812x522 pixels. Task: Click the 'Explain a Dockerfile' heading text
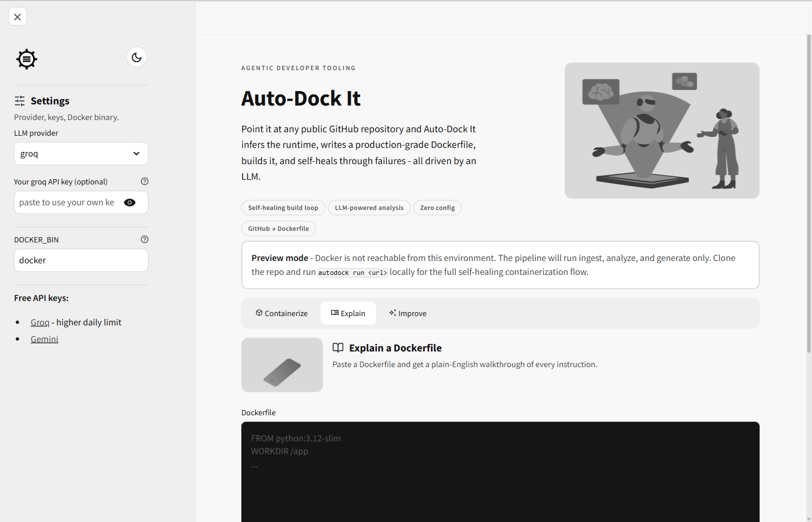click(x=396, y=348)
